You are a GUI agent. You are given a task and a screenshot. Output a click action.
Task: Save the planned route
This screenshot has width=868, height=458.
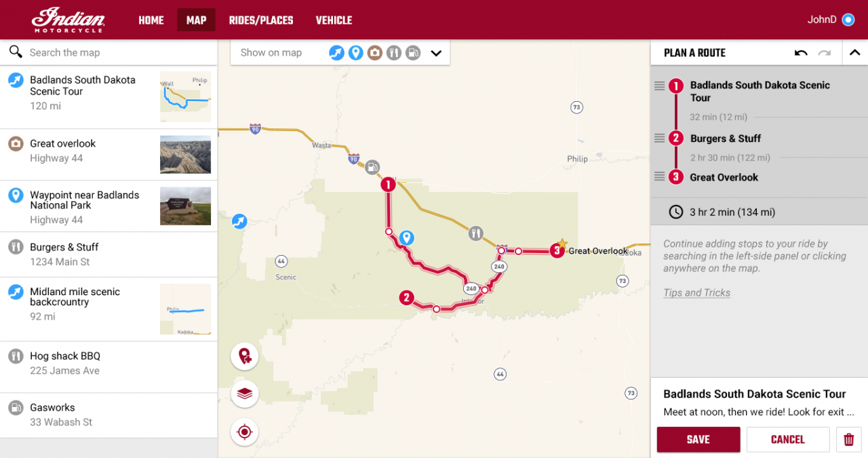(x=698, y=440)
